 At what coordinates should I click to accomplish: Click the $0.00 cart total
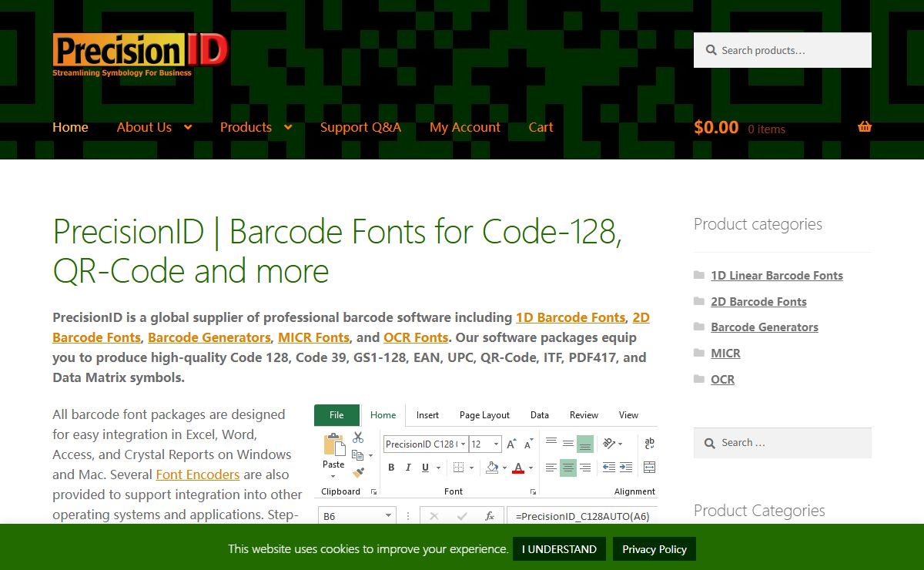click(x=716, y=127)
